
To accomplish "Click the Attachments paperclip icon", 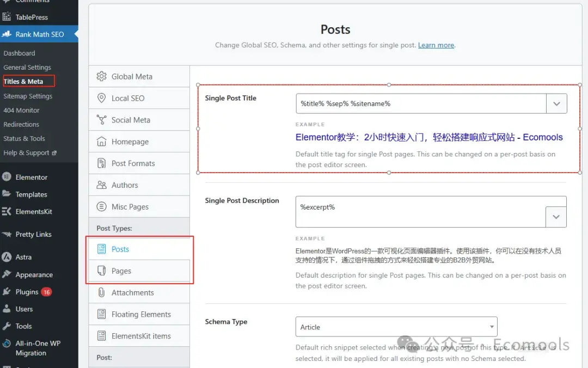I will [x=101, y=293].
